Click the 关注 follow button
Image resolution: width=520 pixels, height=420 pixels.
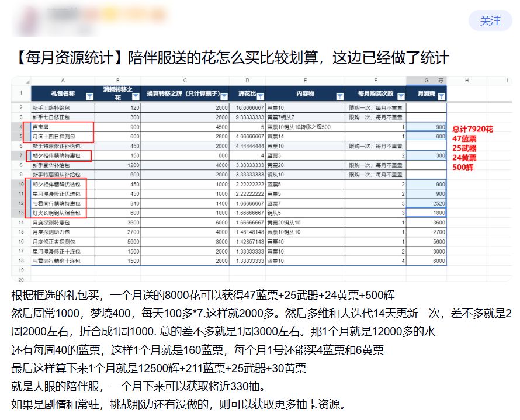tap(490, 21)
